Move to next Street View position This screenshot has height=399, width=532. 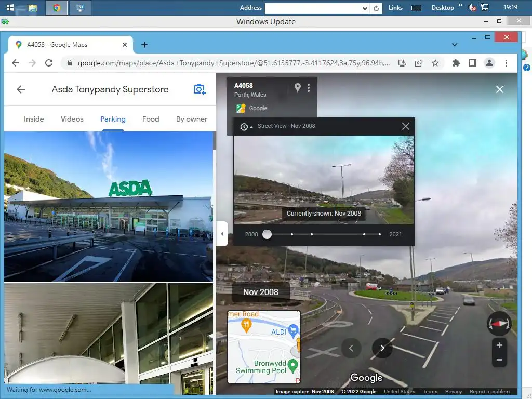[x=382, y=348]
